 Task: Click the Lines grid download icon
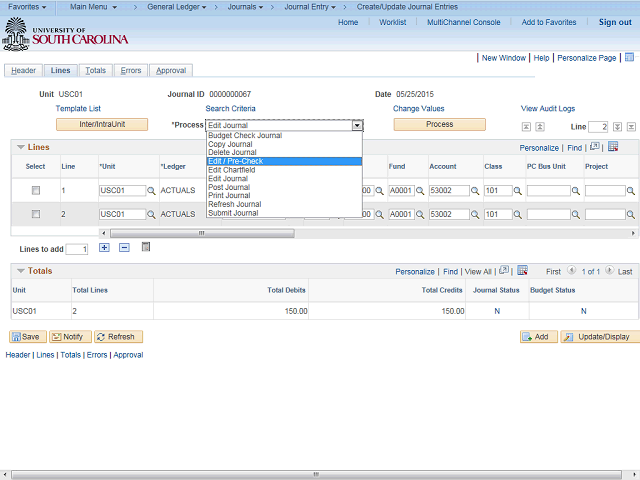pos(613,147)
